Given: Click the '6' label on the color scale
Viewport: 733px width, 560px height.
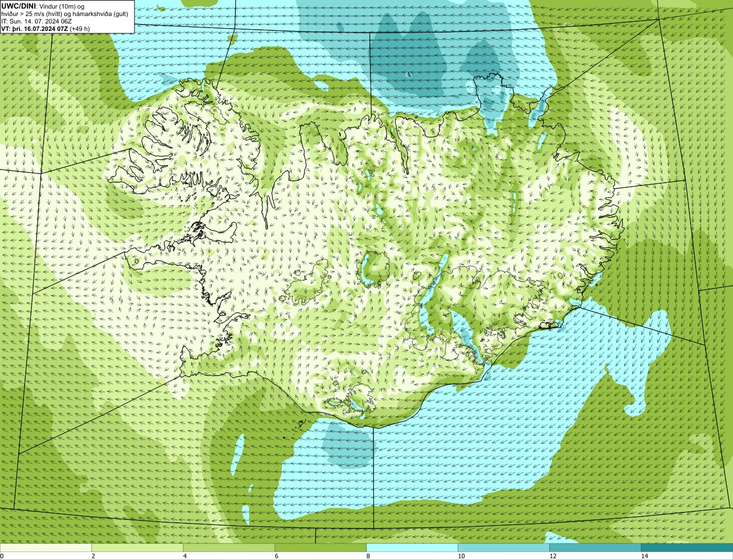Looking at the screenshot, I should 275,556.
